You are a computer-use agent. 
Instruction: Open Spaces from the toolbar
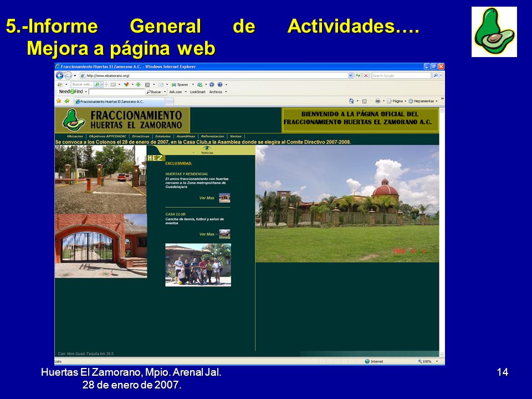coord(180,84)
